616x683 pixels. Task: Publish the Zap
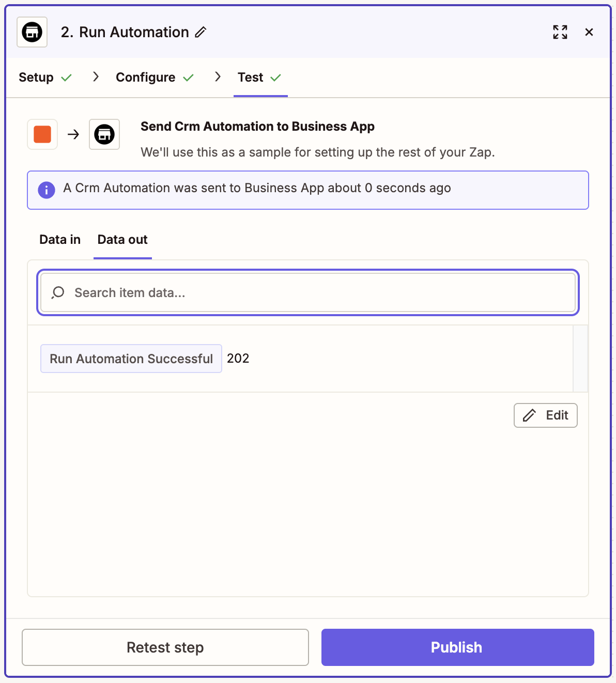click(x=457, y=647)
